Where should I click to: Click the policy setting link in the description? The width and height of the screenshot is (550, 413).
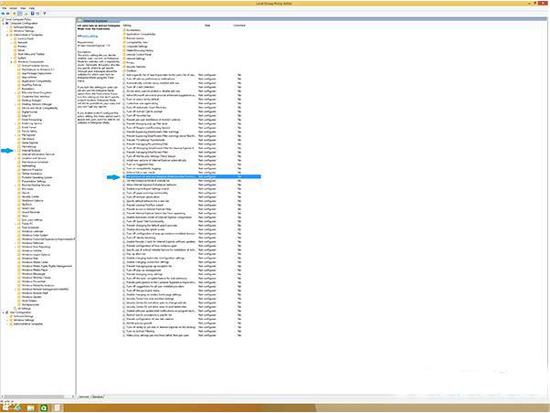(x=90, y=36)
